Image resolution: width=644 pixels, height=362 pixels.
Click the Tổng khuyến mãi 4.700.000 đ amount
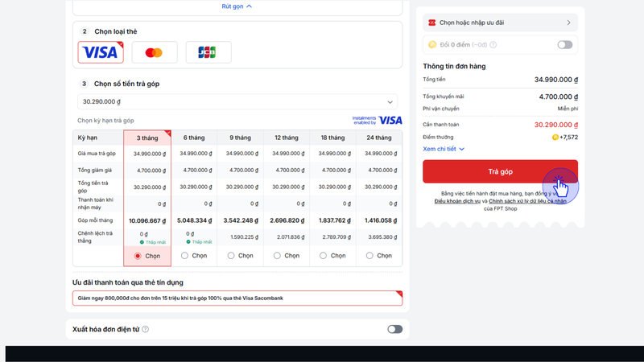(x=558, y=97)
